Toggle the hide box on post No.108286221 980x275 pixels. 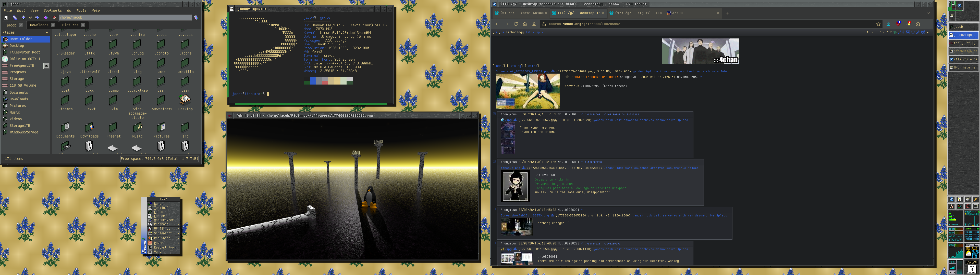[x=495, y=209]
